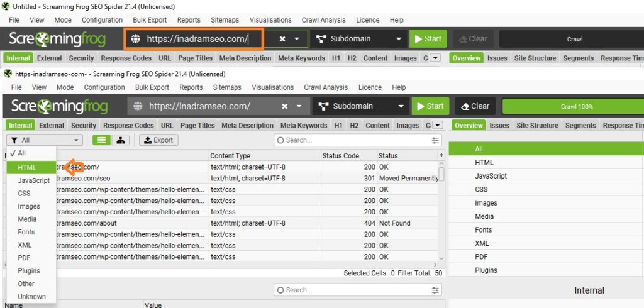The image size is (644, 308).
Task: Click the 404 Not Found status cell
Action: click(408, 223)
